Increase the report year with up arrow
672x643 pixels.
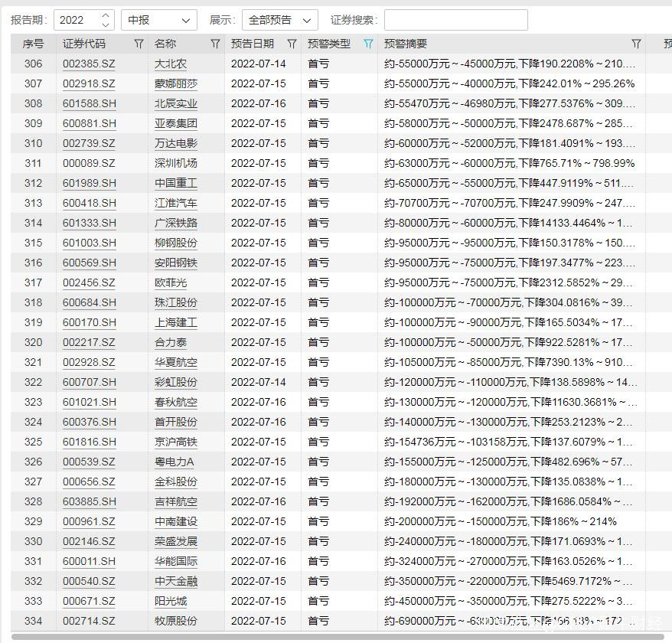(106, 15)
